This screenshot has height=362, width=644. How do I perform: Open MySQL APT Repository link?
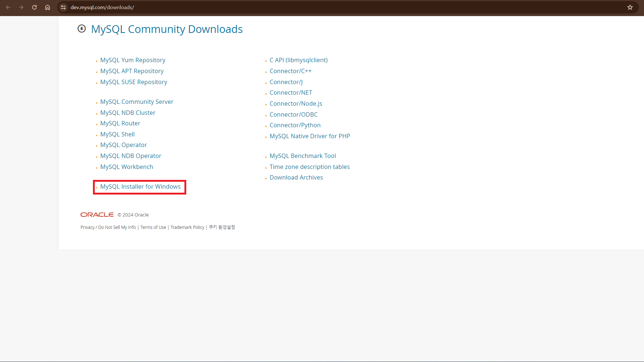click(132, 71)
